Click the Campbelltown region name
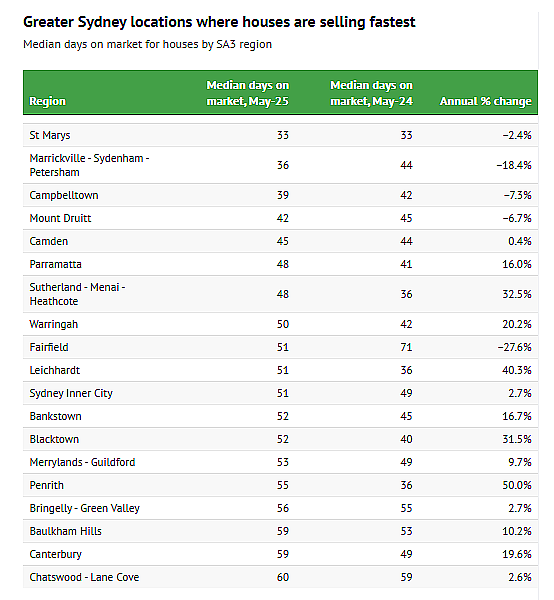554x600 pixels. pos(64,195)
